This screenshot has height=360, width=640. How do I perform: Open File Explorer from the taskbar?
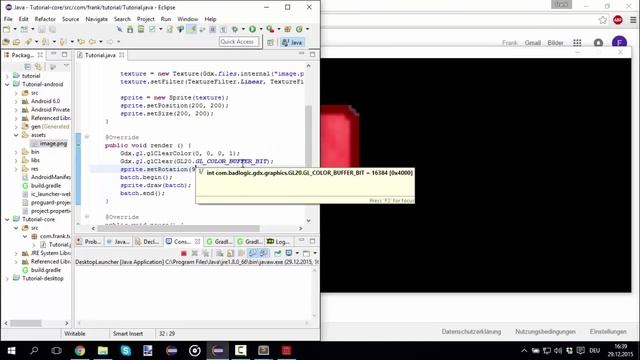103,350
